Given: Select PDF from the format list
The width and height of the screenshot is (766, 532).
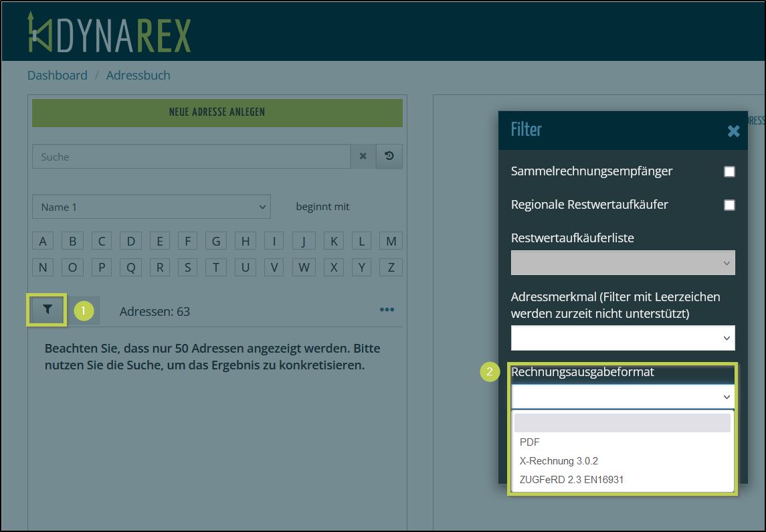Looking at the screenshot, I should [530, 442].
